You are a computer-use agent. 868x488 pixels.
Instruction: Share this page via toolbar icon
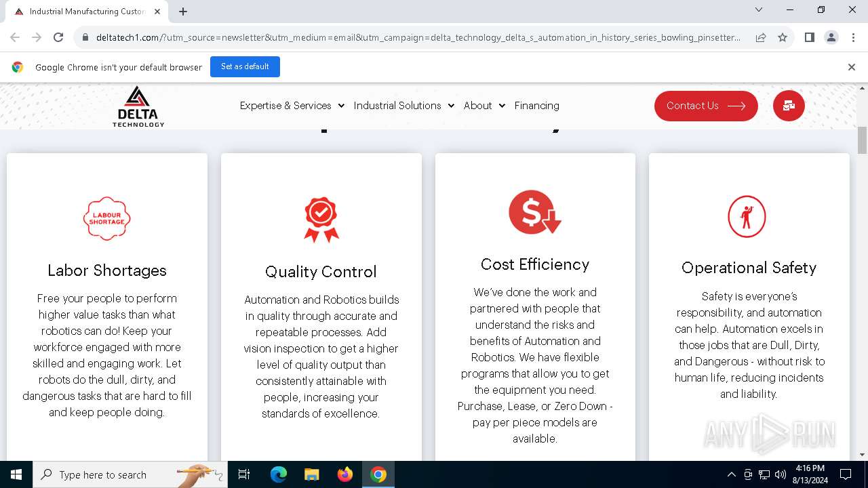click(761, 37)
